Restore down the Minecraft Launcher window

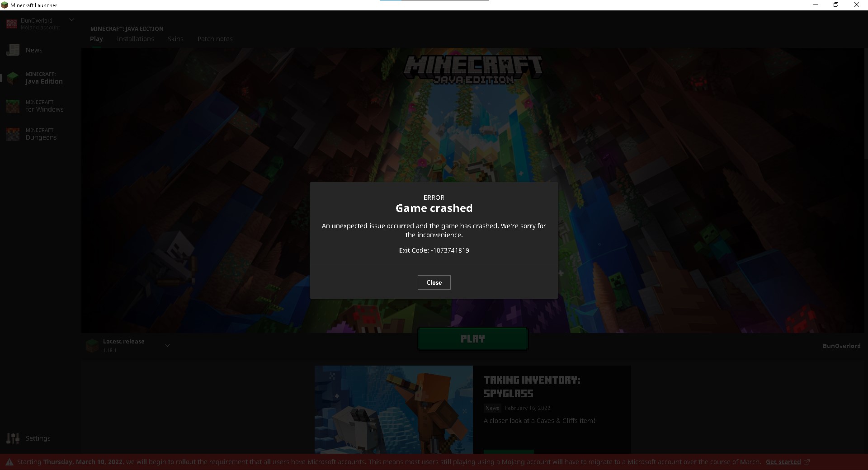pos(836,5)
